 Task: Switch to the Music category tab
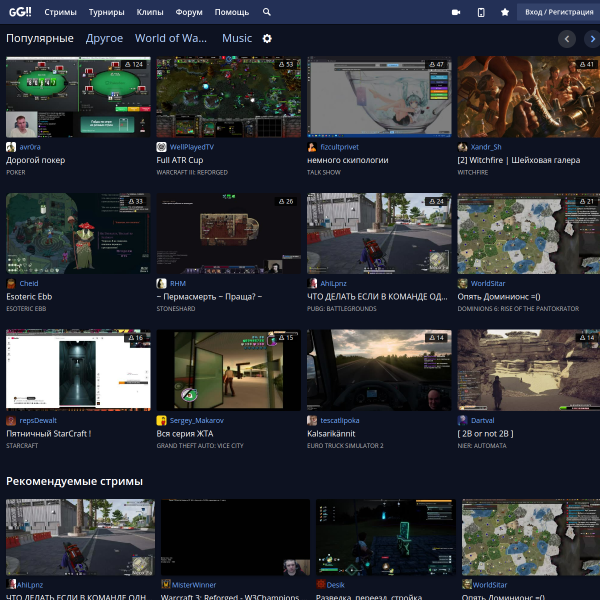[237, 38]
